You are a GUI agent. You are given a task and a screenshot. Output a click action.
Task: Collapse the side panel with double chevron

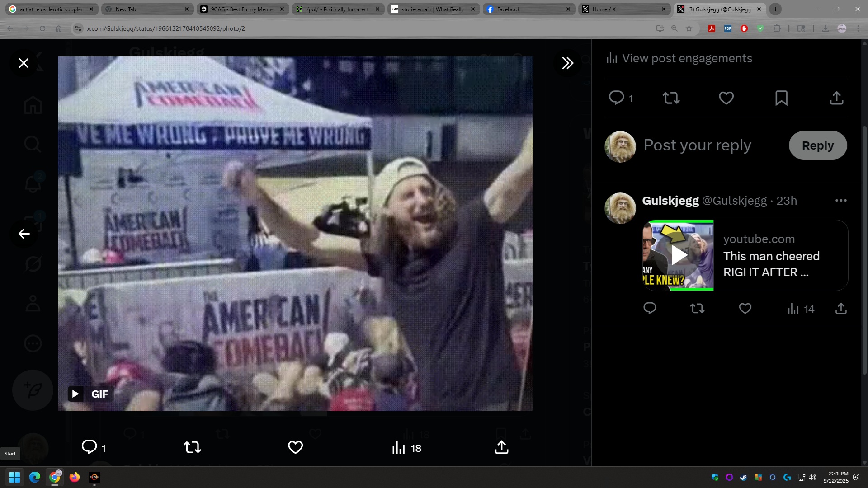pyautogui.click(x=567, y=63)
